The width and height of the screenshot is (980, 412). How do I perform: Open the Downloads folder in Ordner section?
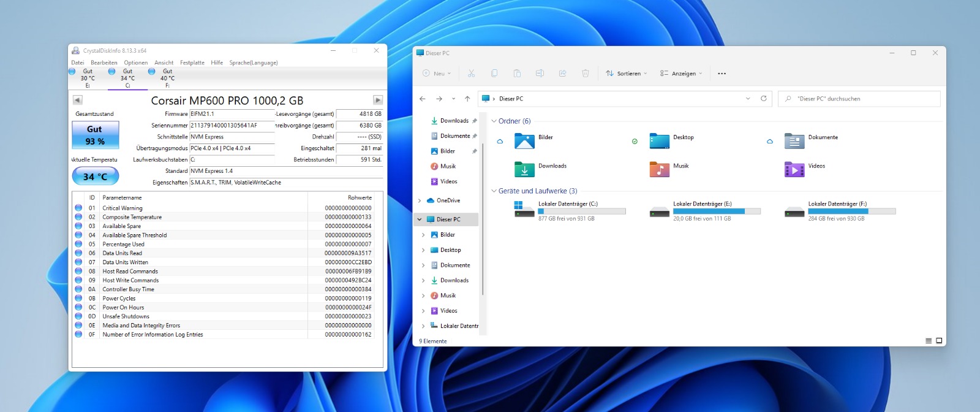[540, 169]
